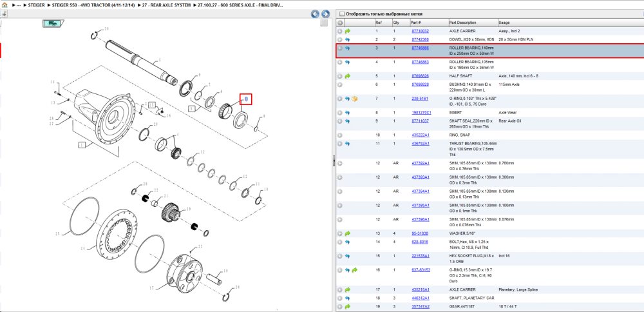Click the plus icon on the 87746863 roller bearing row

point(340,62)
